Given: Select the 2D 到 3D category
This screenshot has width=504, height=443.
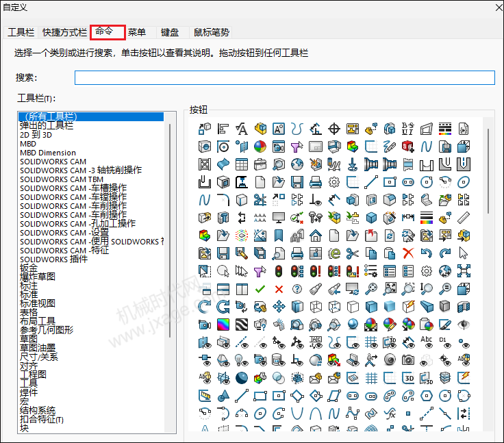Looking at the screenshot, I should (x=36, y=135).
